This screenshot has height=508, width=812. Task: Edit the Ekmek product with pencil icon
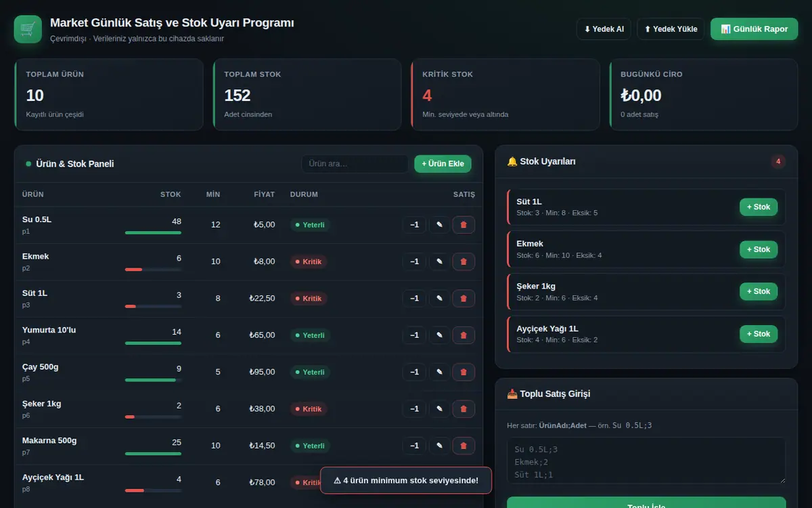(x=439, y=261)
